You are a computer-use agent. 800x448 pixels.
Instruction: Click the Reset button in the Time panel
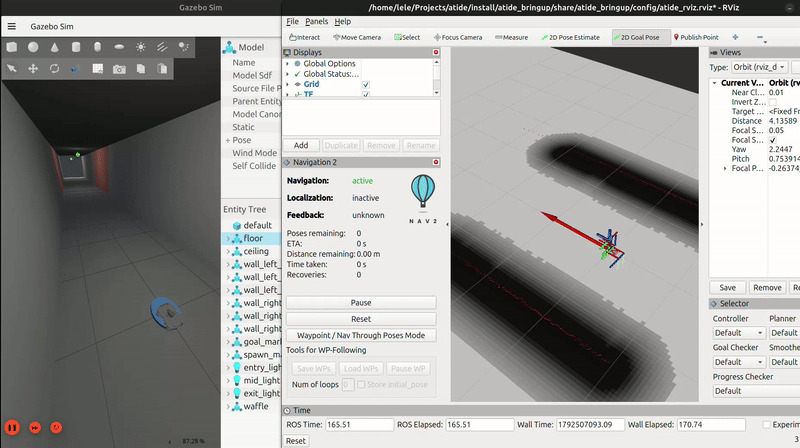(x=295, y=441)
